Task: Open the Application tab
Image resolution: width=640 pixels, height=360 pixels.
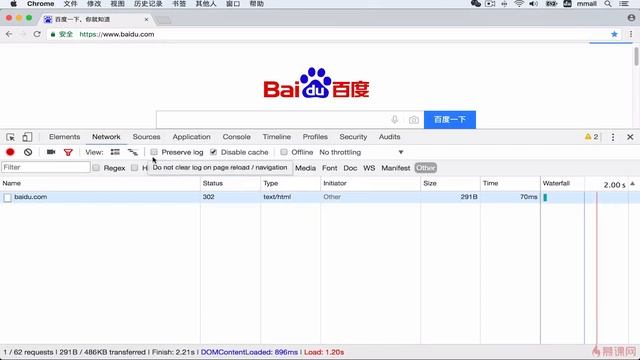Action: (191, 137)
